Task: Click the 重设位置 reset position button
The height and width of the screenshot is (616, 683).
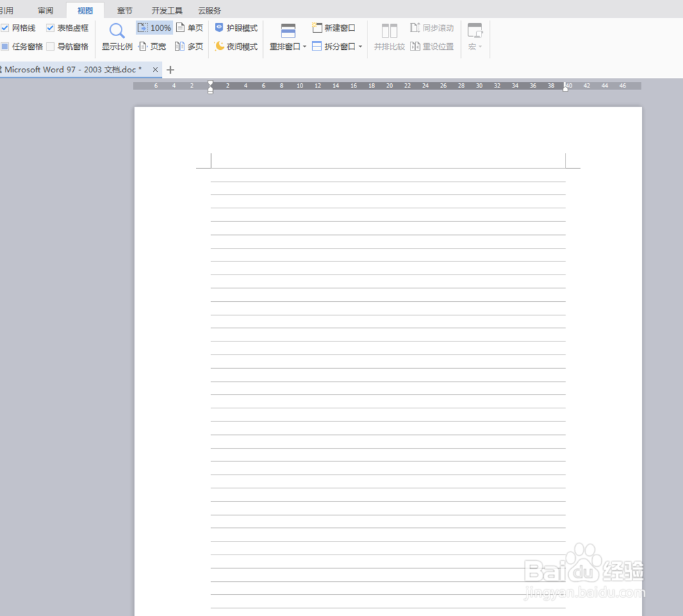Action: pos(432,46)
